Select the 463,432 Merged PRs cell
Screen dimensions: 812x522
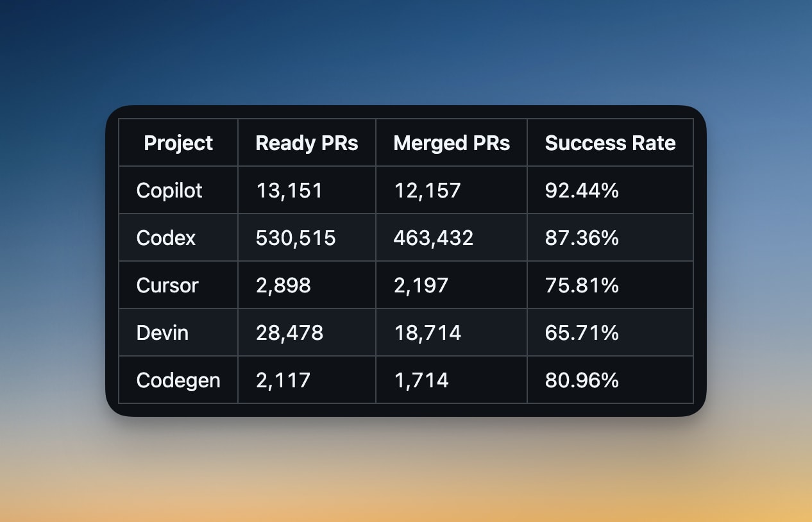coord(452,237)
